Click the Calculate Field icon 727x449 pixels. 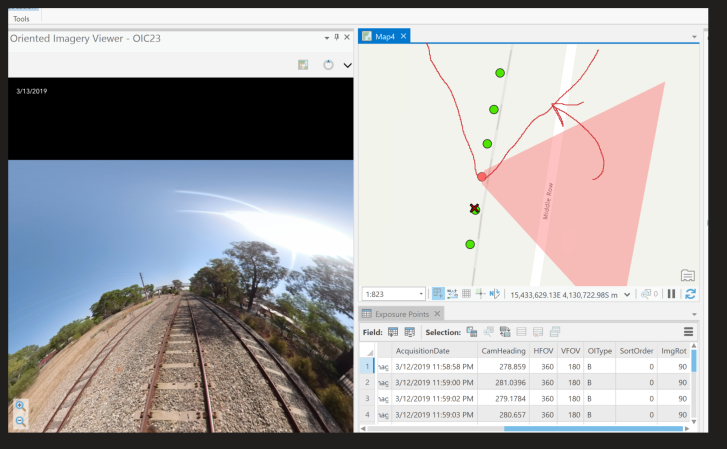[409, 332]
